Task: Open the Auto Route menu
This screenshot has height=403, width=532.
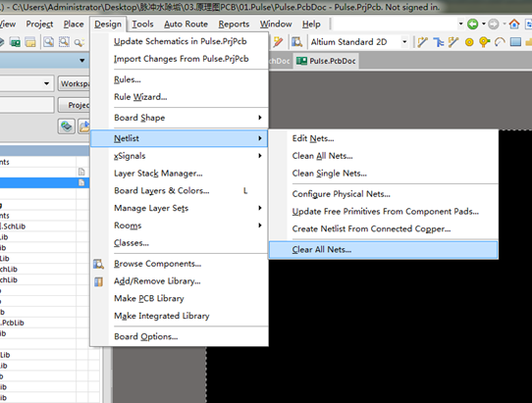Action: click(186, 25)
